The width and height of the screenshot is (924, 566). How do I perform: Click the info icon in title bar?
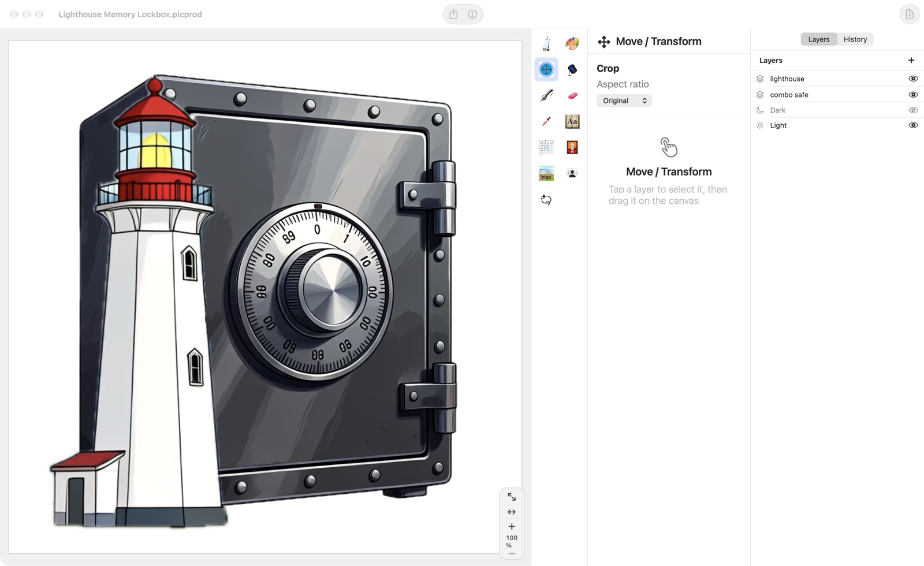click(472, 14)
